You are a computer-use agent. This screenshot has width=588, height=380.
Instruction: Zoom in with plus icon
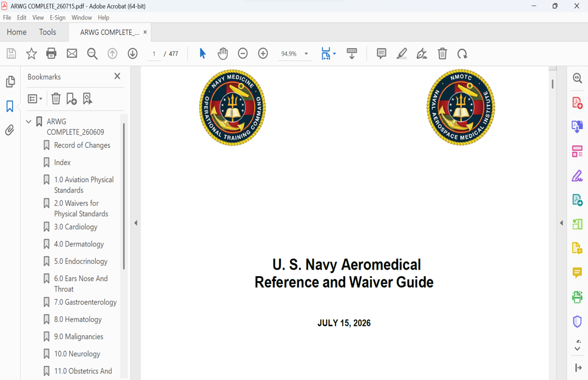pyautogui.click(x=263, y=53)
